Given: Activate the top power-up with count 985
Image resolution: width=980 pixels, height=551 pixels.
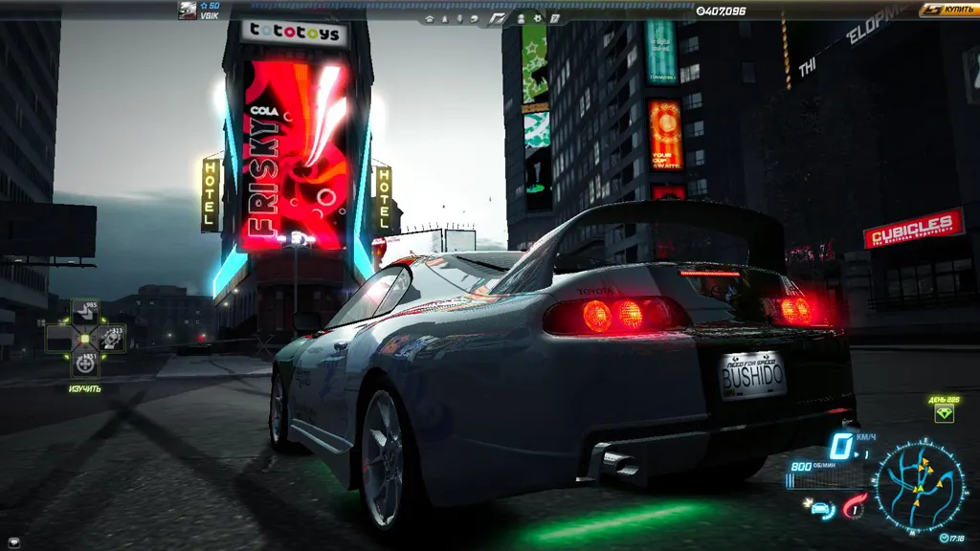Looking at the screenshot, I should click(x=85, y=312).
